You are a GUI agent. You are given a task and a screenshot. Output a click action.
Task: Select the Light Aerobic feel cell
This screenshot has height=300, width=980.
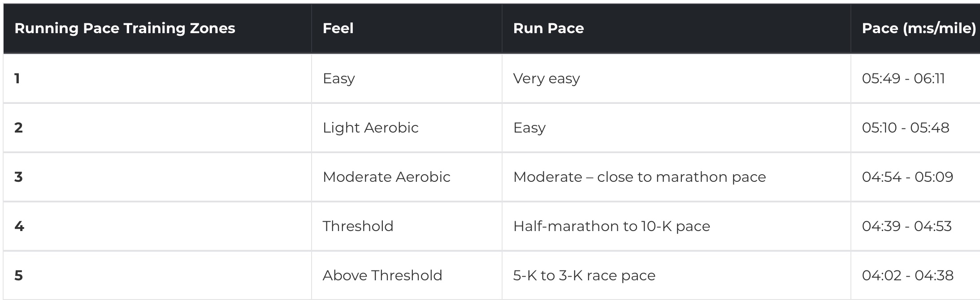(370, 128)
